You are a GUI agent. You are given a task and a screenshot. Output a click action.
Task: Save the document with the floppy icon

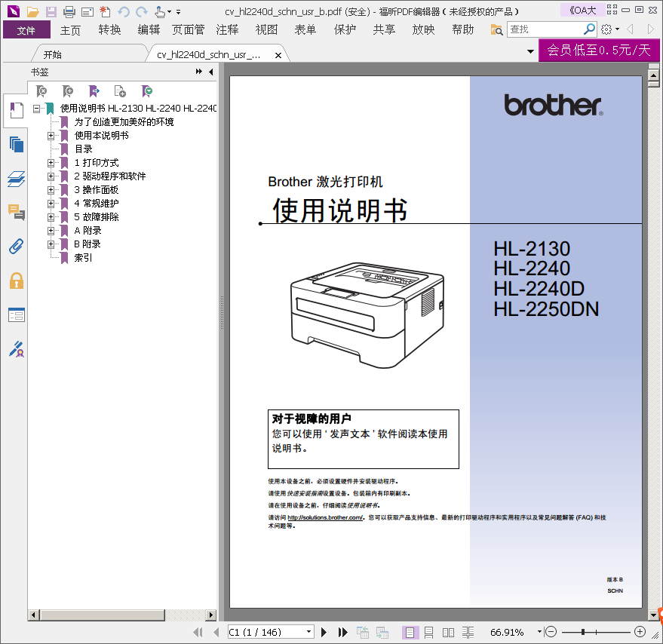click(x=51, y=12)
